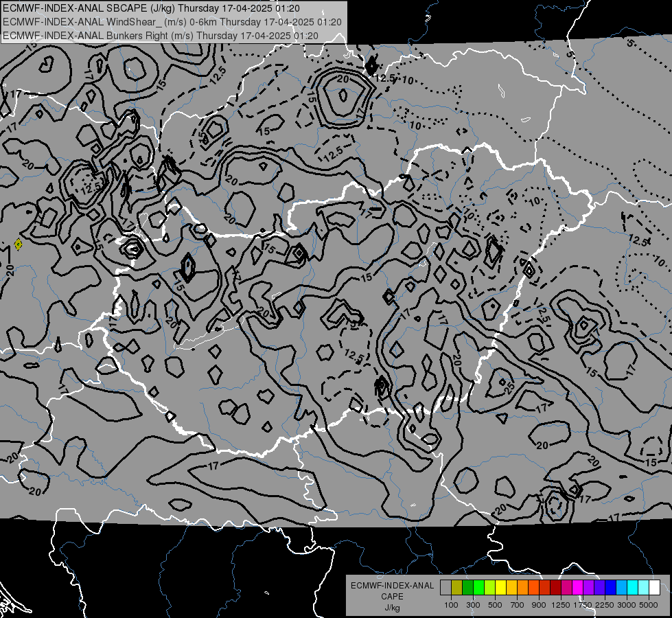The image size is (672, 618).
Task: Pick the bright cyan legend swatch
Action: click(x=633, y=588)
